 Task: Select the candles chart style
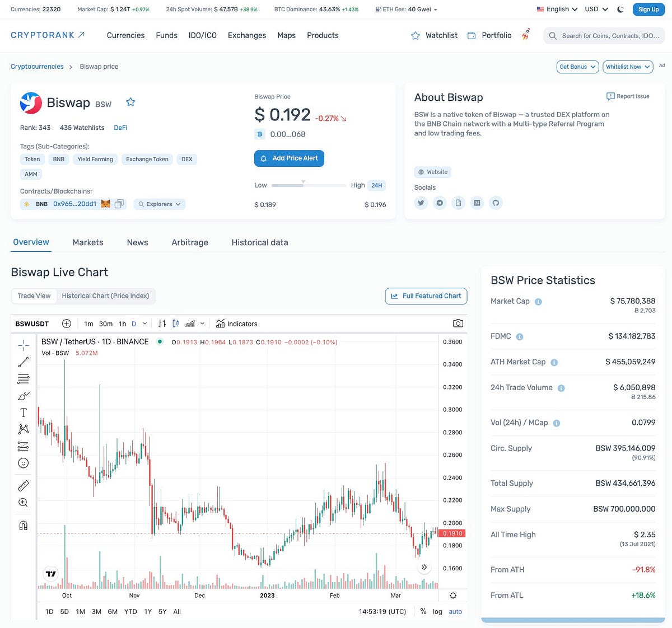click(176, 324)
